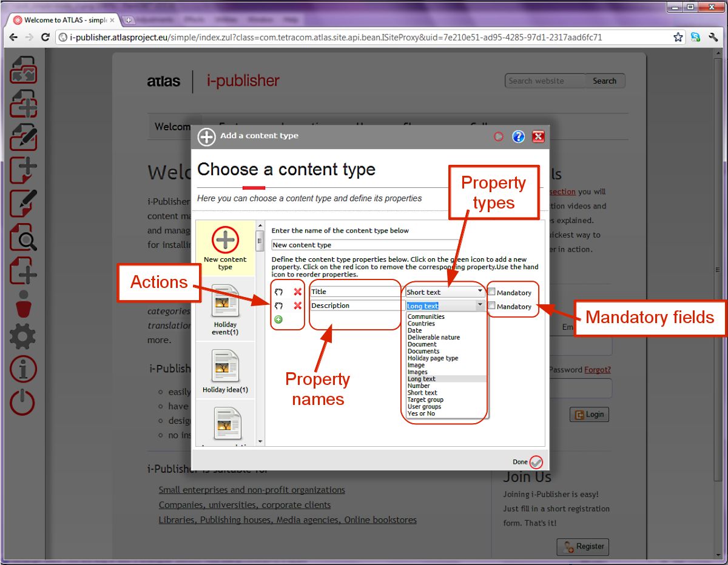Select User groups in the open type list

coord(424,407)
